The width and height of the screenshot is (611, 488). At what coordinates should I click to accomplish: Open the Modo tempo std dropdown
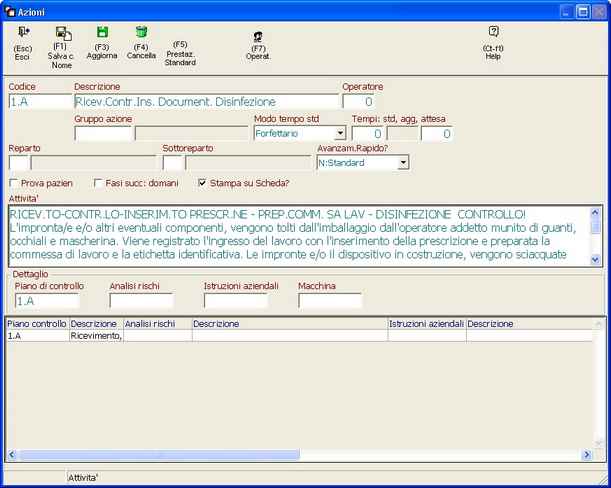pos(340,133)
